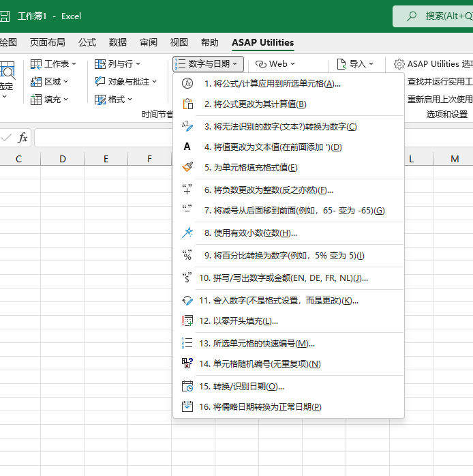The width and height of the screenshot is (473, 476).
Task: Switch to the 帮助 tab
Action: 210,42
